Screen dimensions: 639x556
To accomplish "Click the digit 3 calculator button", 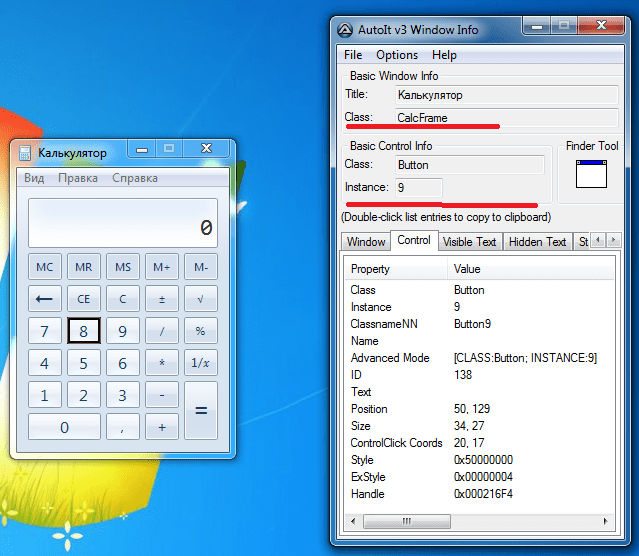I will [123, 395].
